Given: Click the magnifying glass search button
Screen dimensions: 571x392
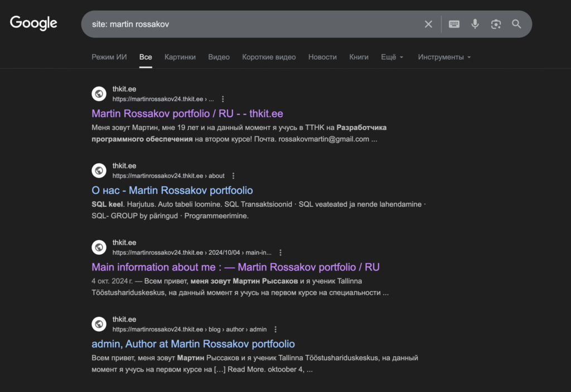Looking at the screenshot, I should point(516,24).
